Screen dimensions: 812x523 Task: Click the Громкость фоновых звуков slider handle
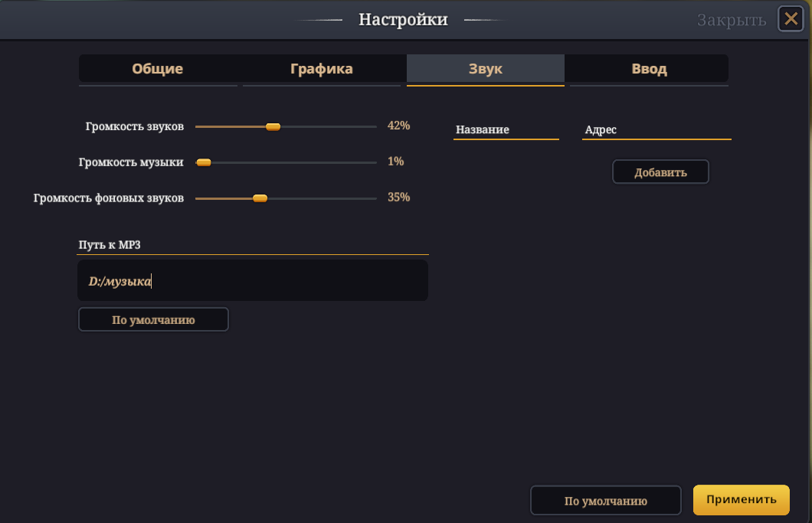260,198
